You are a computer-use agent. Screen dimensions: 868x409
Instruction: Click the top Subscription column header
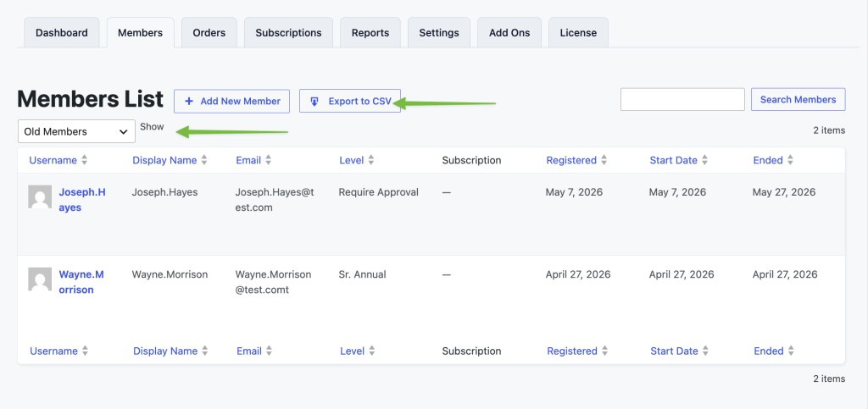tap(471, 160)
